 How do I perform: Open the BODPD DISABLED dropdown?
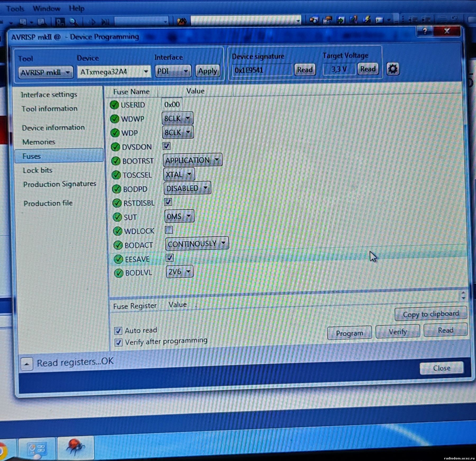(x=187, y=188)
